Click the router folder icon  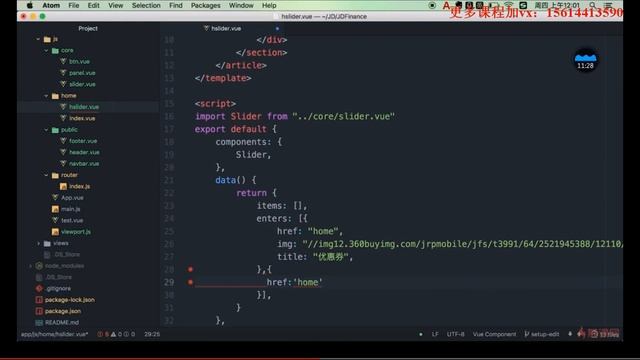55,175
